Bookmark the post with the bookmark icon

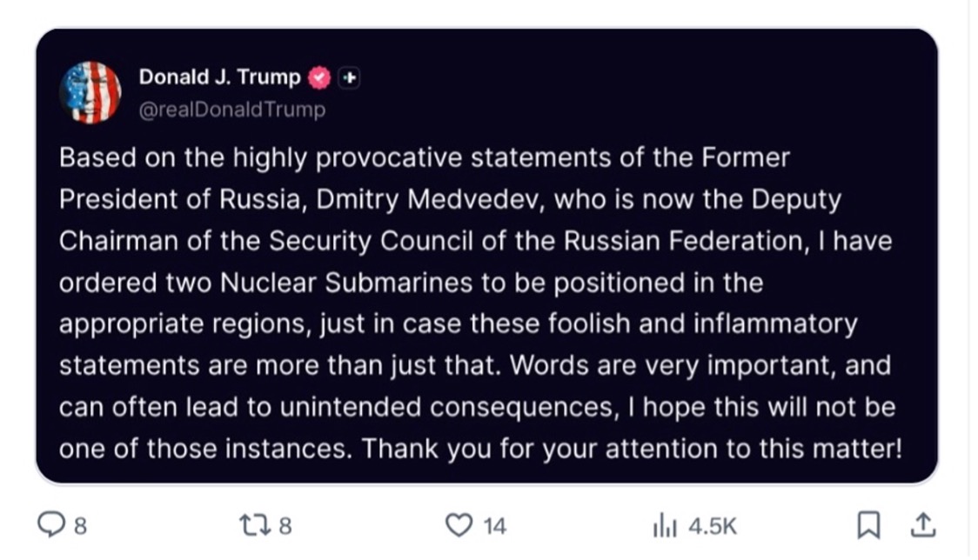click(x=867, y=524)
